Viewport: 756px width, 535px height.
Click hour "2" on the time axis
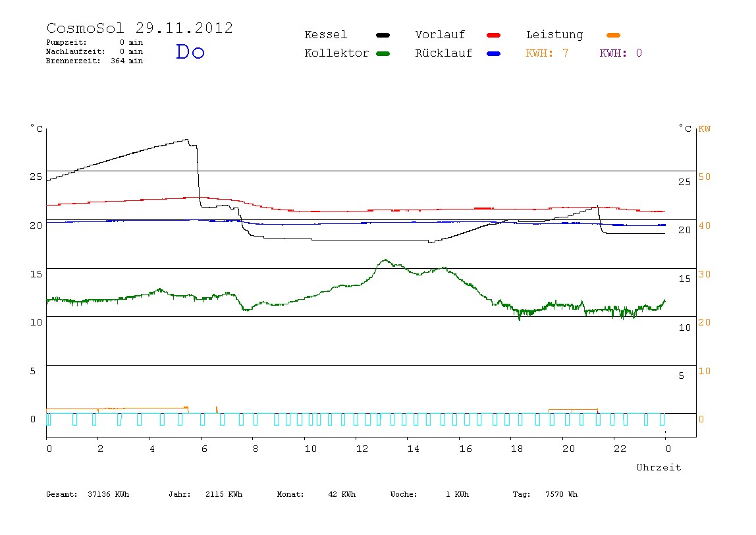point(100,449)
